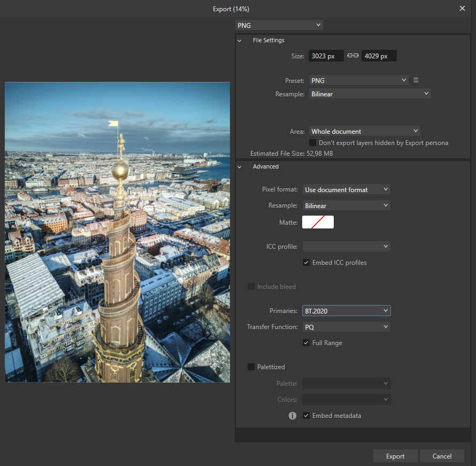Screen dimensions: 476x466
Task: Click the chain icon linking width and height
Action: [x=352, y=55]
